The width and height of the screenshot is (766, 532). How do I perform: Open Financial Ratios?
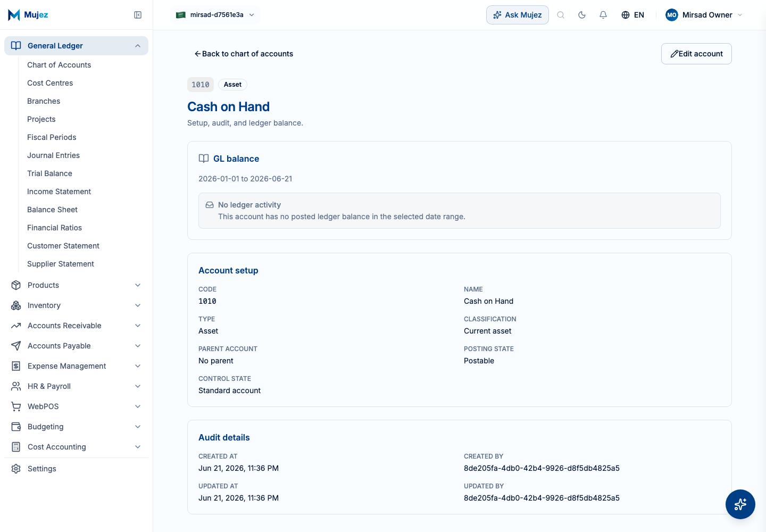(54, 228)
